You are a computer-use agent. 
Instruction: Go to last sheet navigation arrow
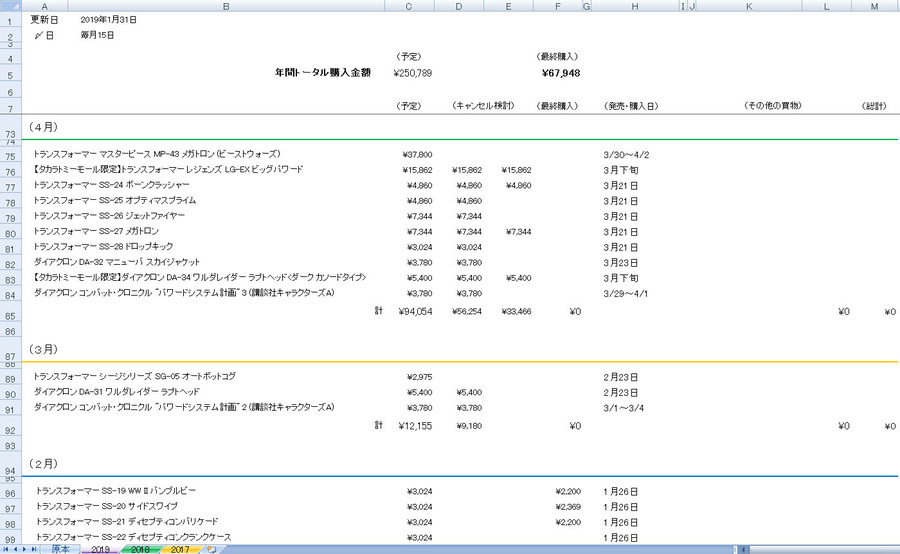point(34,549)
